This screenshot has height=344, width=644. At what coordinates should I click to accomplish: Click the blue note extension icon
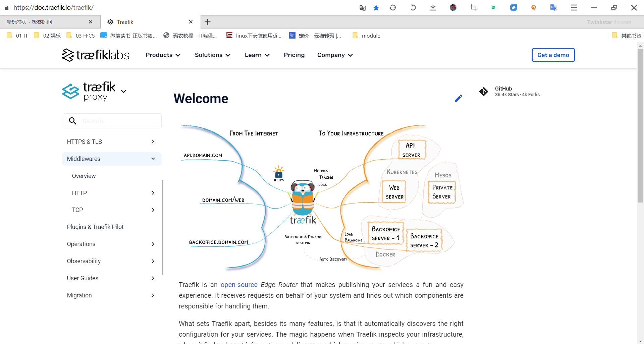[x=514, y=7]
